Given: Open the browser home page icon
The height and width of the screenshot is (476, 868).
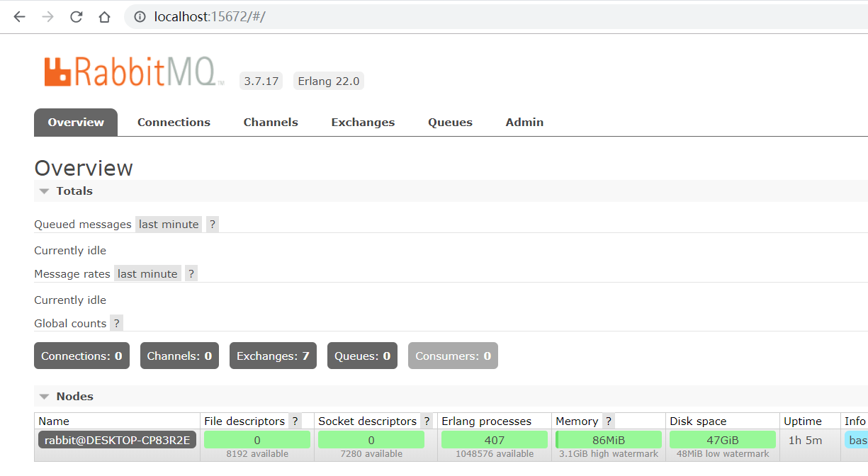Looking at the screenshot, I should (104, 16).
